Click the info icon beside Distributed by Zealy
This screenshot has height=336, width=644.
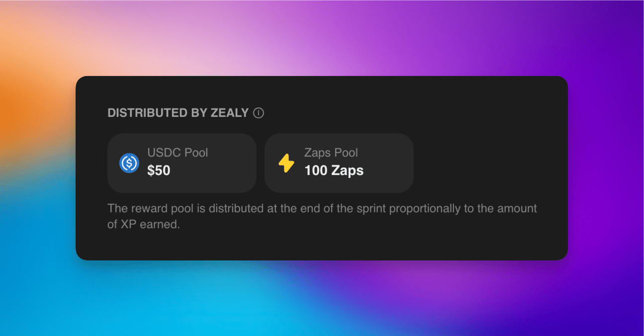tap(259, 113)
